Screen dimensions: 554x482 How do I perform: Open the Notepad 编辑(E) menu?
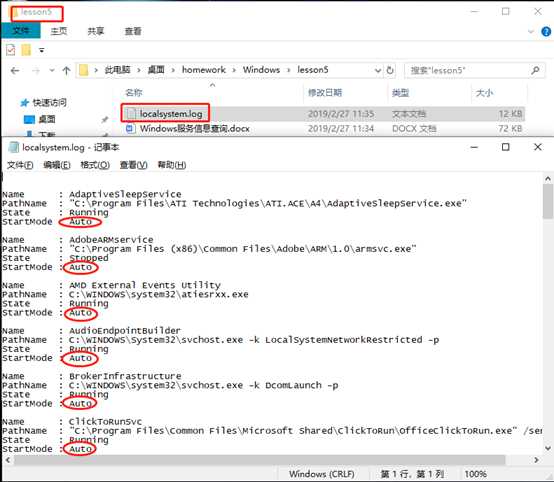click(57, 165)
